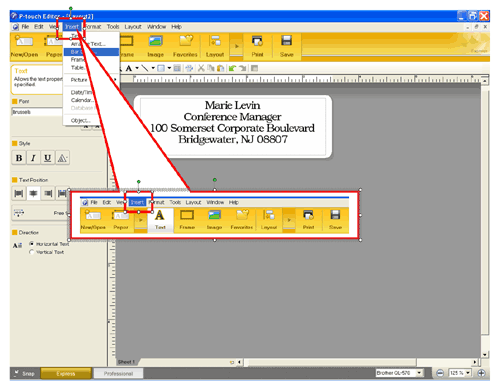This screenshot has height=386, width=500.
Task: Switch to Express mode
Action: (x=66, y=374)
